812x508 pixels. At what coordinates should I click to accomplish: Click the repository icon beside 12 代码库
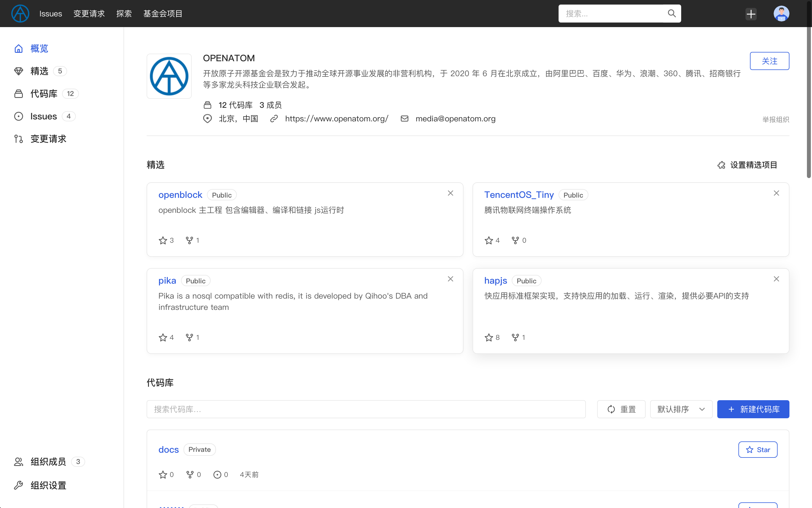(x=207, y=105)
